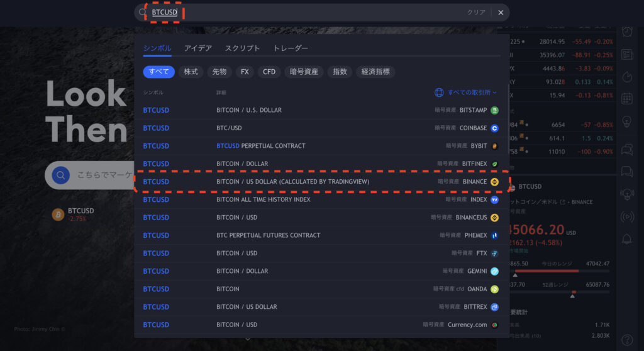644x351 pixels.
Task: Click the Currency.com logo icon
Action: tap(494, 325)
